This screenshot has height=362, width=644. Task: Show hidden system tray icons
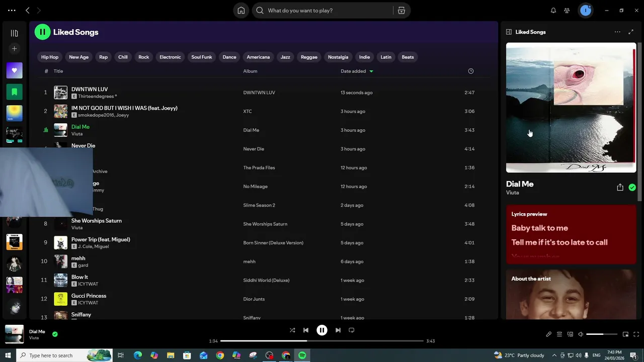click(x=555, y=355)
